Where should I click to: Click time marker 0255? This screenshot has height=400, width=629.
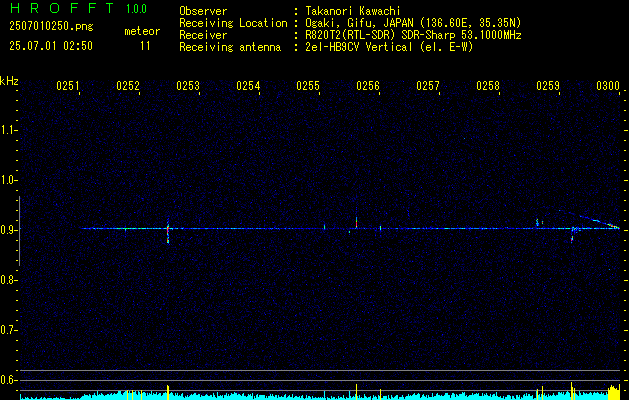click(308, 86)
